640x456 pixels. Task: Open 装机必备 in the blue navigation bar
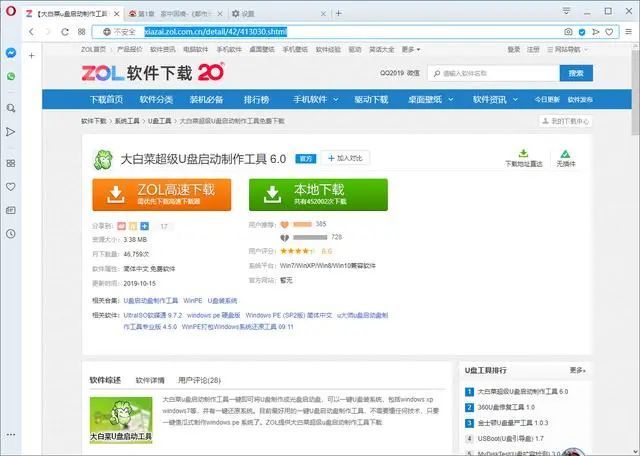206,99
